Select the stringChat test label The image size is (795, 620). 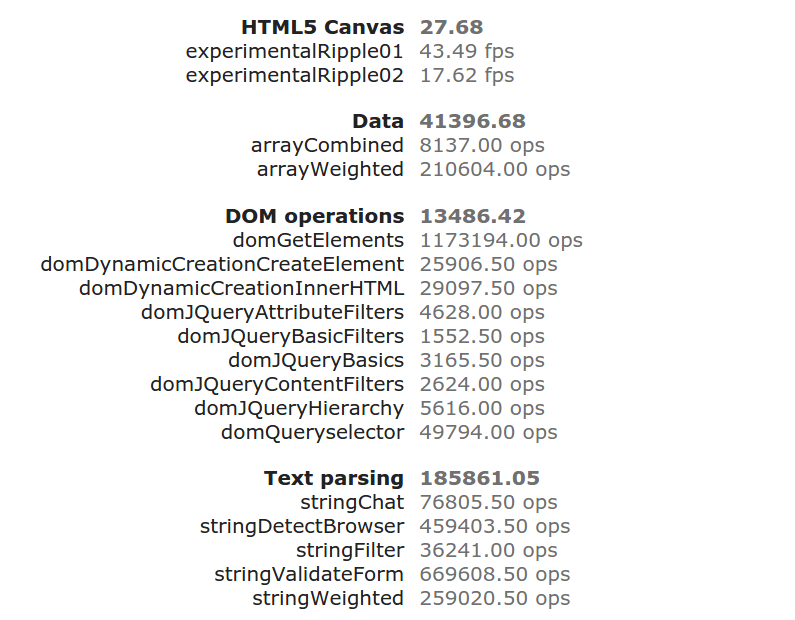pos(352,502)
